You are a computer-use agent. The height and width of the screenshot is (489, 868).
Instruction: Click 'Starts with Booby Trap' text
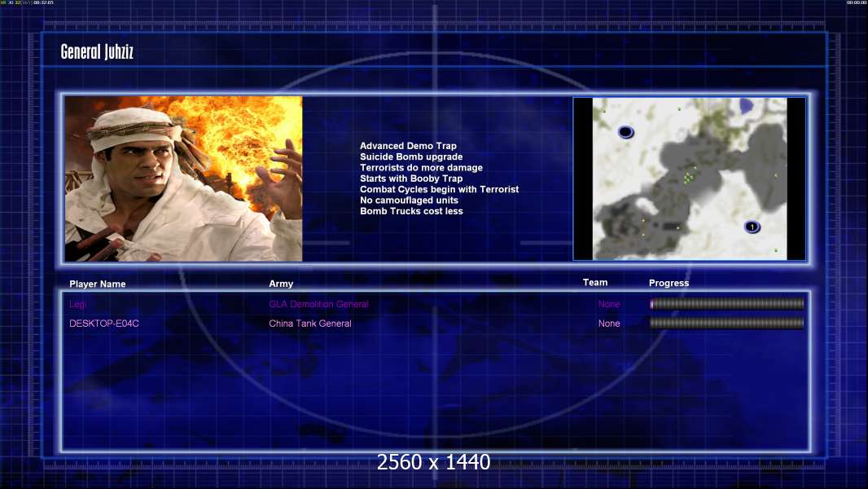point(411,178)
